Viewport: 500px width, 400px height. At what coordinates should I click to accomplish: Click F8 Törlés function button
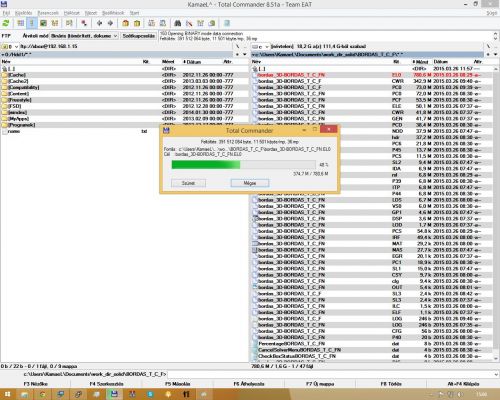coord(392,384)
